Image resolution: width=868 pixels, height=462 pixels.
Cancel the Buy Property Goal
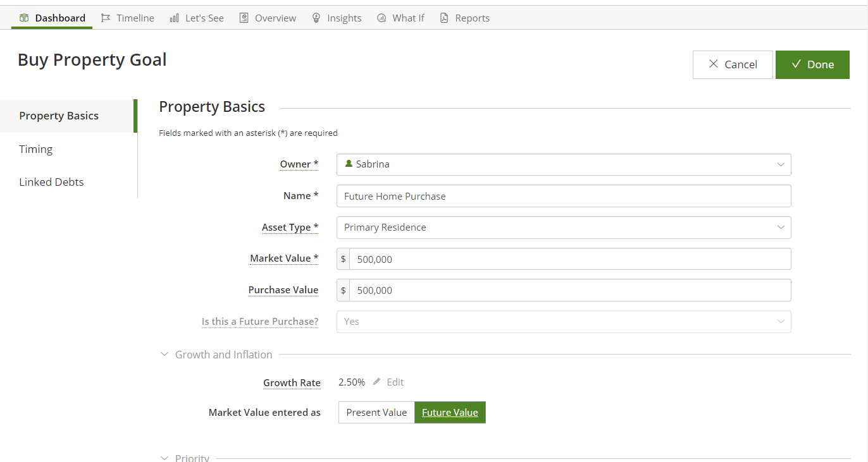click(x=732, y=64)
